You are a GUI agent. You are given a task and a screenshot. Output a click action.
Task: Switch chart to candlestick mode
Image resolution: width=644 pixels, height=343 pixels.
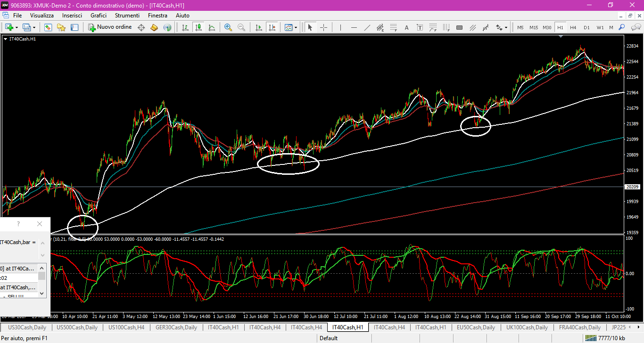[x=198, y=27]
